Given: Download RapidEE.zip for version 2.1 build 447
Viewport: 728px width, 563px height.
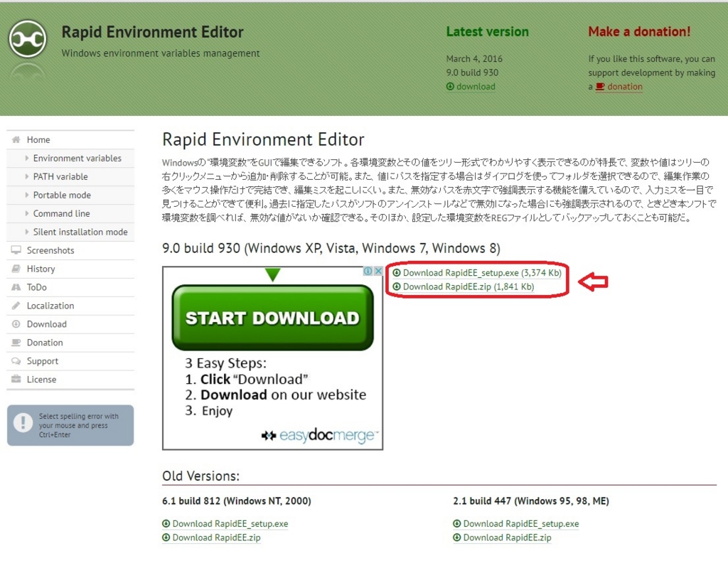Looking at the screenshot, I should click(x=505, y=537).
